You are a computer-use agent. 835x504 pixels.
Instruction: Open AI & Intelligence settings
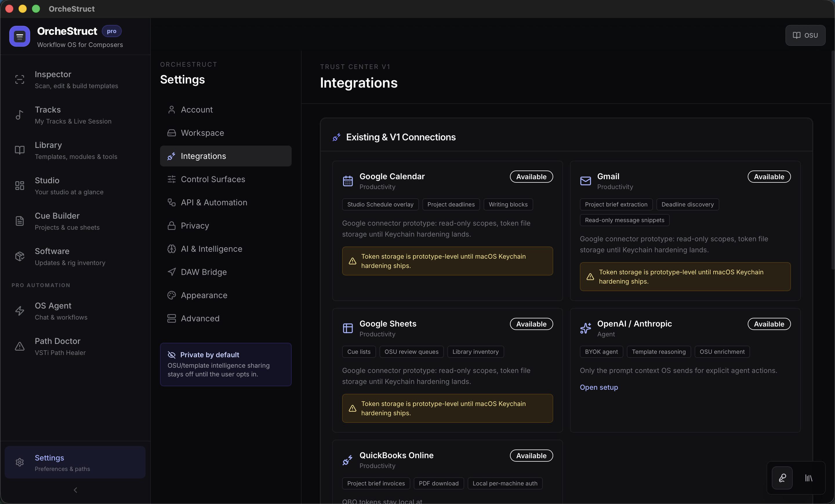point(226,249)
